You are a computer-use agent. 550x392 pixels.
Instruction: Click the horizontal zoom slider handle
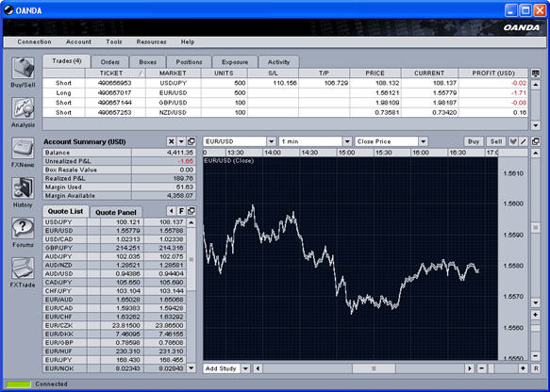492,368
